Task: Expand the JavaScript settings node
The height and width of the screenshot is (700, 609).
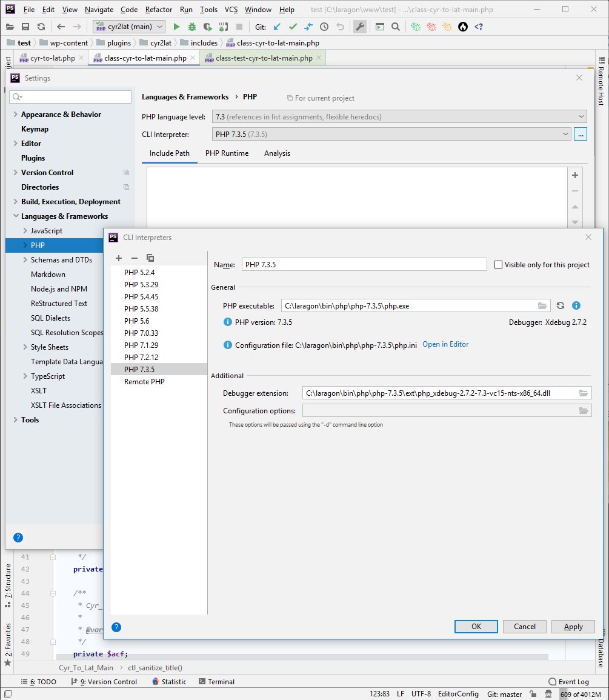Action: pos(25,231)
